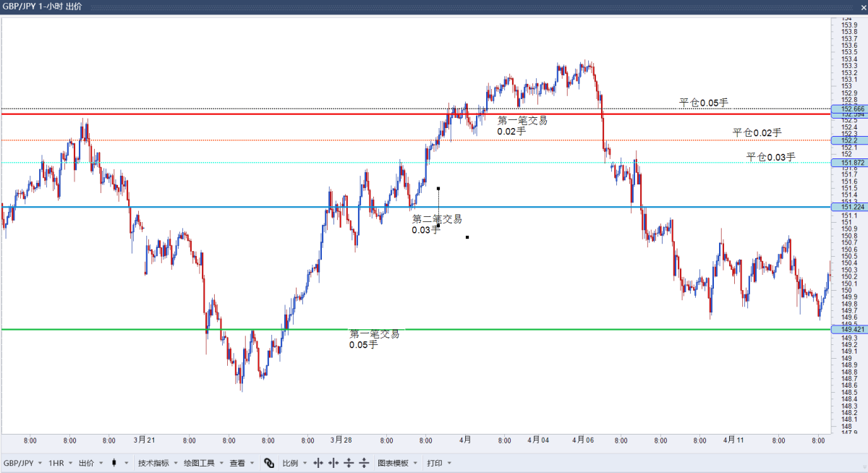The height and width of the screenshot is (473, 868).
Task: Select the 152.666 price label tag
Action: click(848, 108)
